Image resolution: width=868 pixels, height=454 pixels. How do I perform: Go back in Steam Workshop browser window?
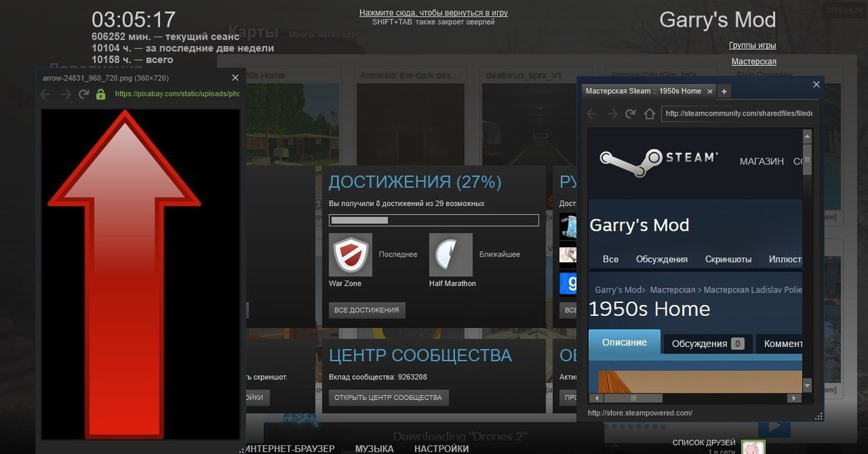592,113
